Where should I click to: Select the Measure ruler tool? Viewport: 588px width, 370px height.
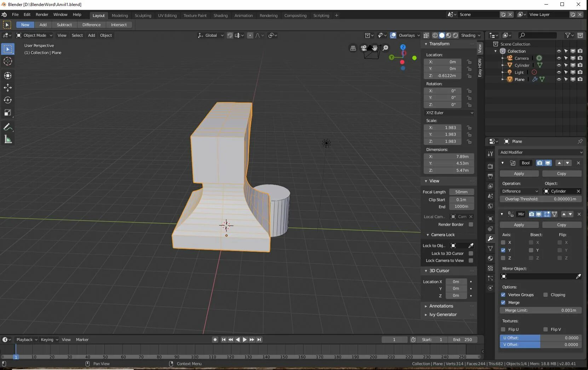coord(7,140)
